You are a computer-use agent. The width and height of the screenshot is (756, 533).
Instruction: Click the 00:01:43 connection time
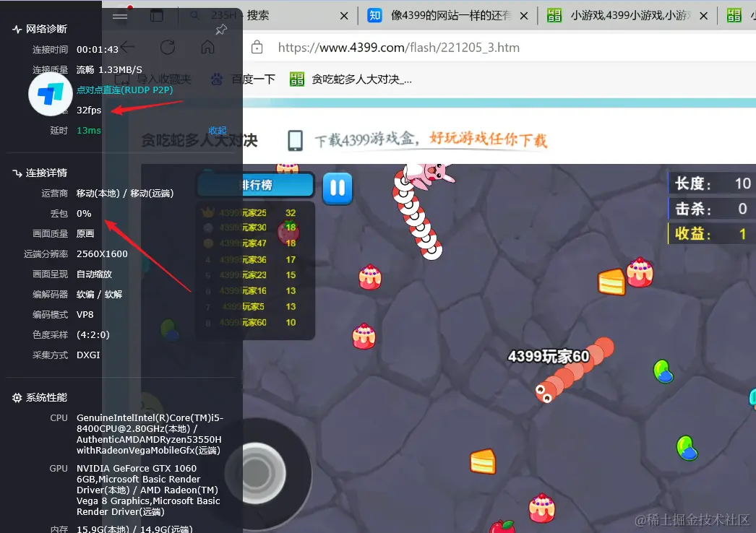click(98, 50)
